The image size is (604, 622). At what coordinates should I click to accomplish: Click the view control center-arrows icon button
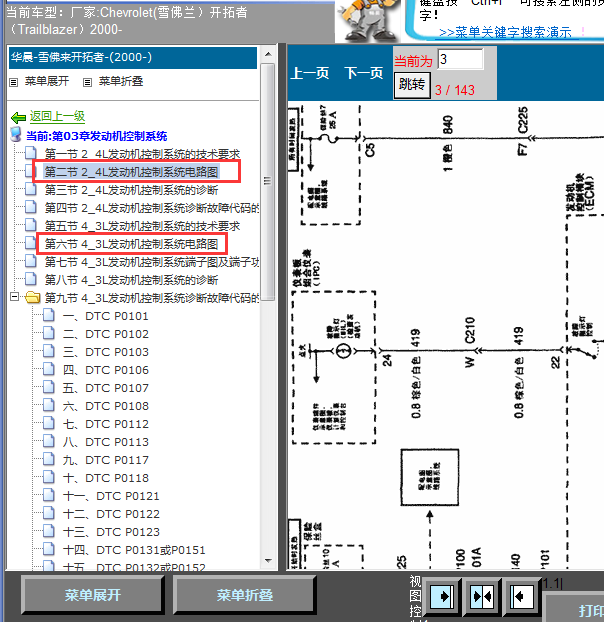[481, 597]
